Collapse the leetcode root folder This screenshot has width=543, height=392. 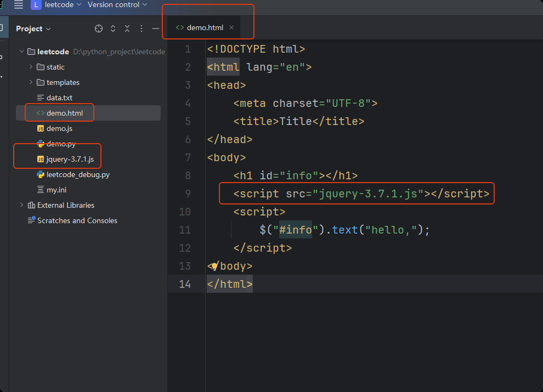pyautogui.click(x=21, y=52)
